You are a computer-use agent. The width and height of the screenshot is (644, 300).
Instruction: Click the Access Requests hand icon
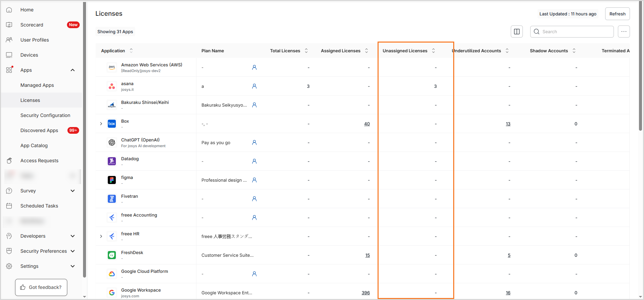click(9, 161)
